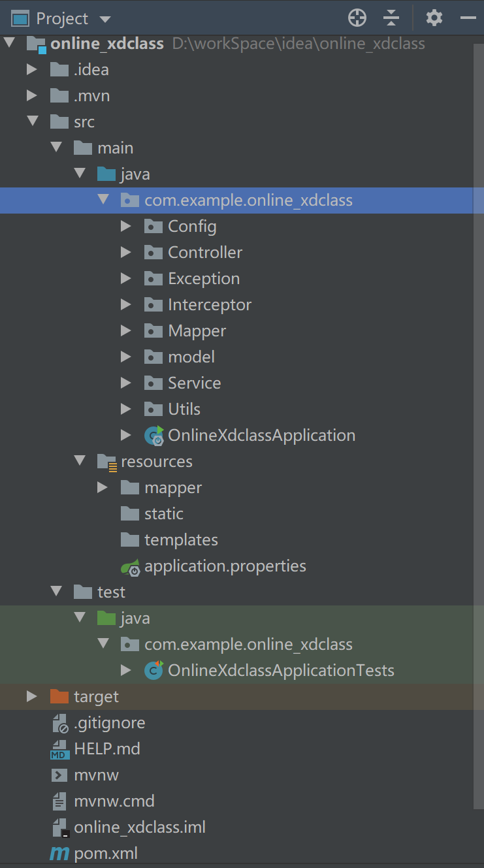Click the OnlineXdclassApplication Spring class icon
The width and height of the screenshot is (484, 868).
(153, 436)
